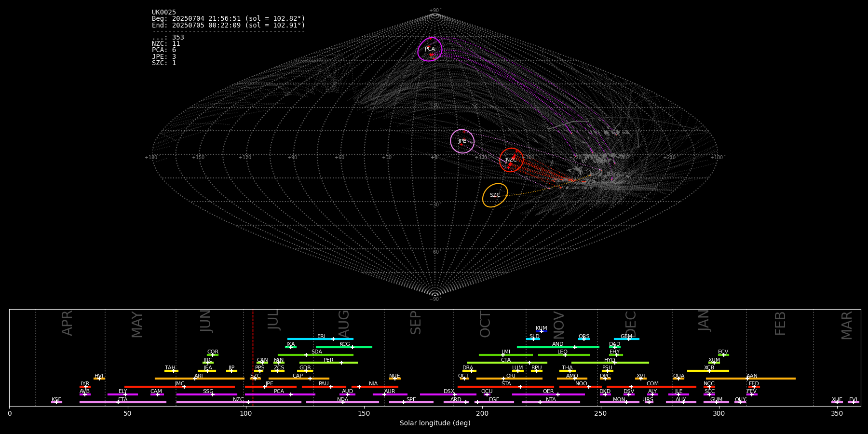This screenshot has height=434, width=868.
Task: Click the NTA pink shower bar
Action: 551,402
